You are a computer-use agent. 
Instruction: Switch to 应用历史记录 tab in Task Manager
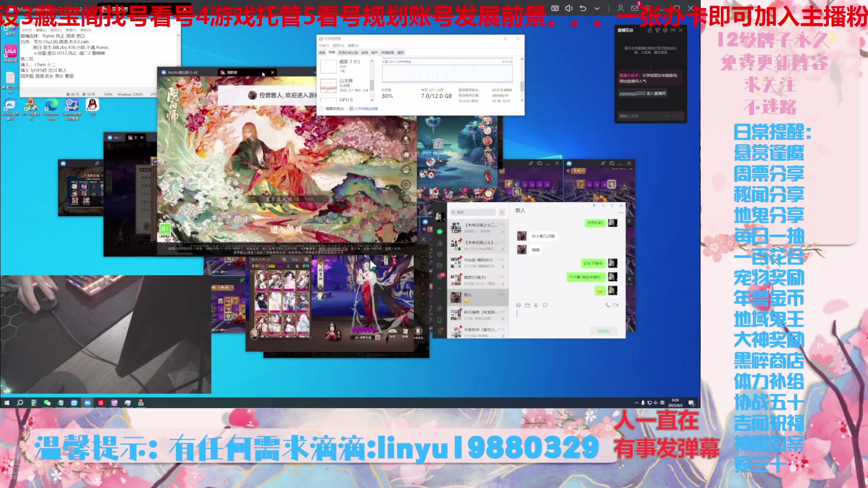tap(348, 53)
